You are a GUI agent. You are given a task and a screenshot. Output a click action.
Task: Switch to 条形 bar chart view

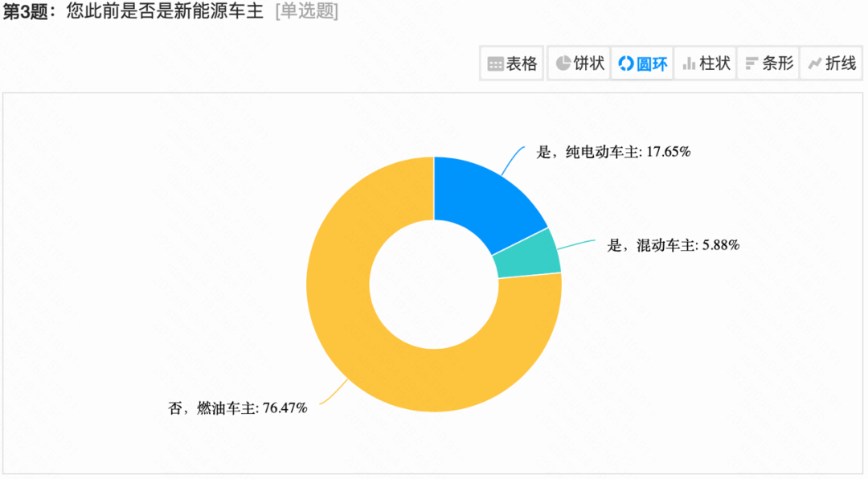pos(768,63)
